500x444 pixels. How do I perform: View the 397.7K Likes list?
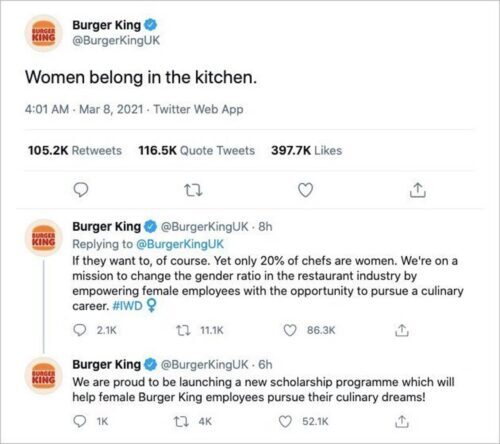pos(307,150)
